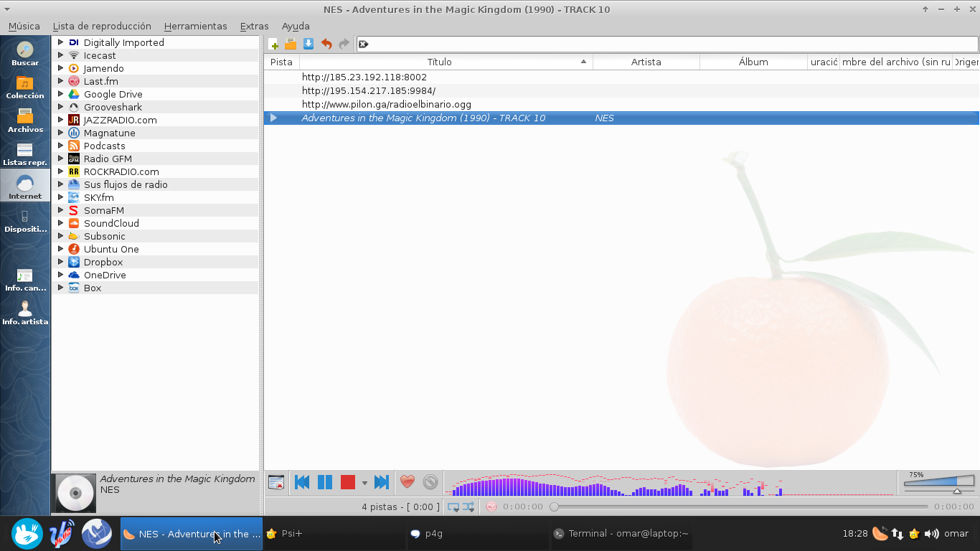Expand the Jamendo tree node
Image resolution: width=980 pixels, height=551 pixels.
coord(61,68)
